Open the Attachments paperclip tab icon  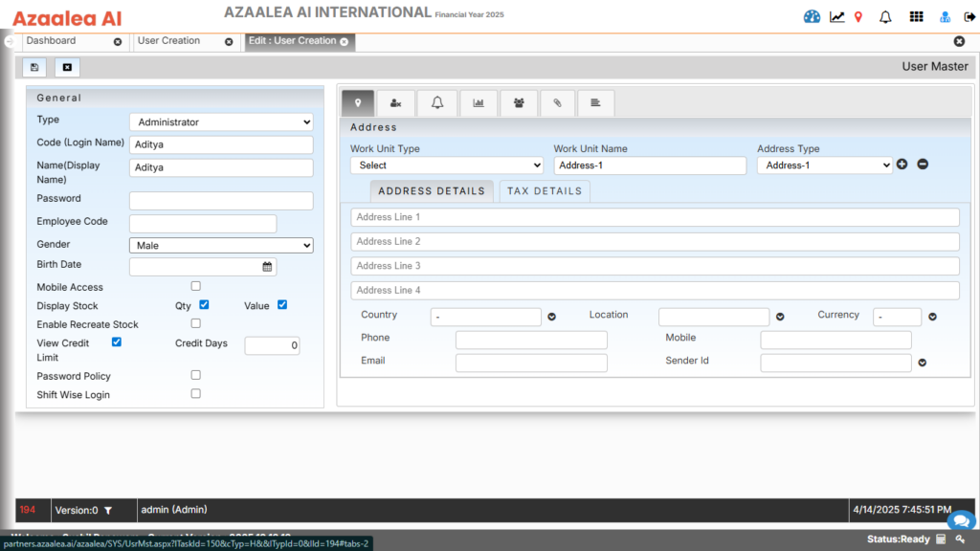coord(558,102)
